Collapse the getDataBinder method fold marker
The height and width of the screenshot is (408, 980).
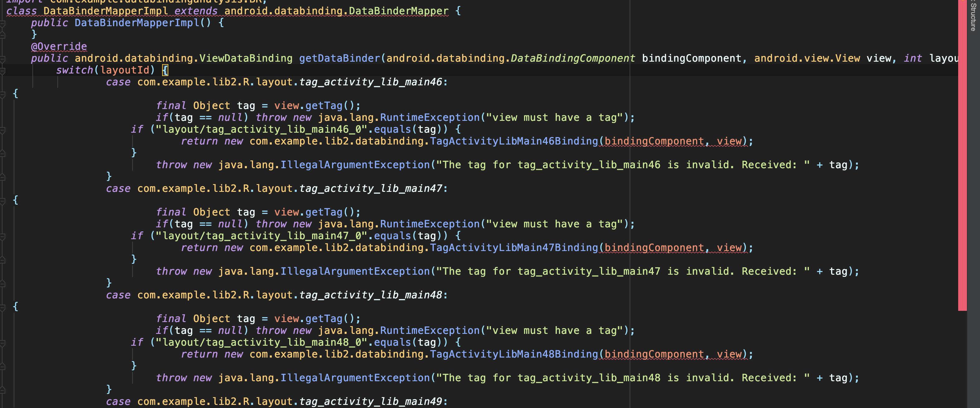pos(2,59)
